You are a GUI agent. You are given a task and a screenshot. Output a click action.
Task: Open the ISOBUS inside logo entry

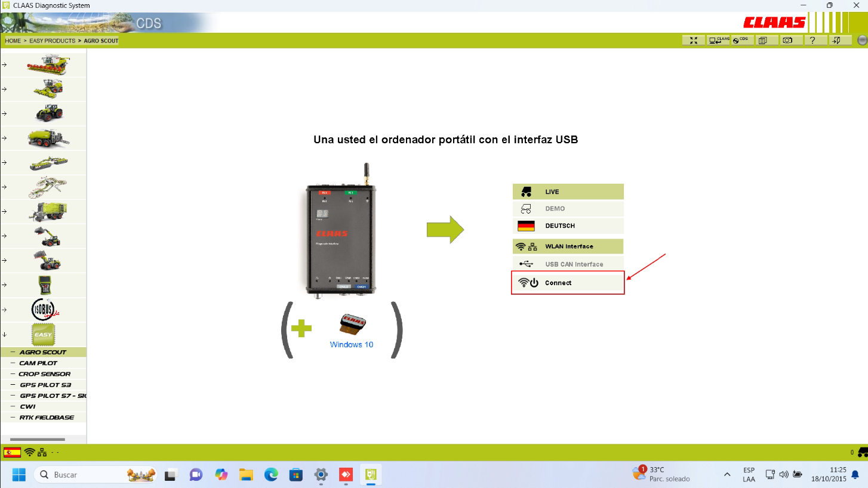(x=45, y=310)
